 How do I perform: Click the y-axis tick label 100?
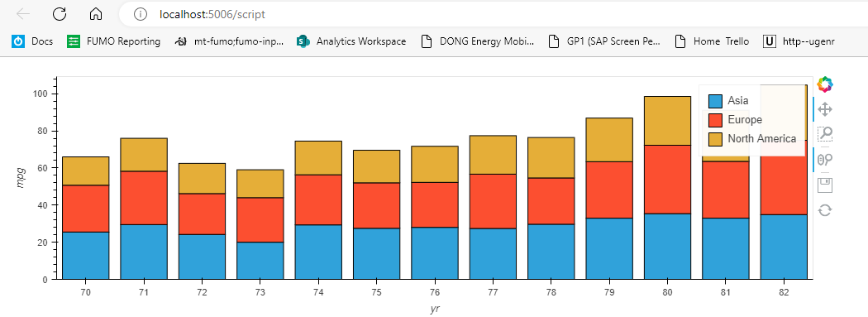pyautogui.click(x=41, y=94)
